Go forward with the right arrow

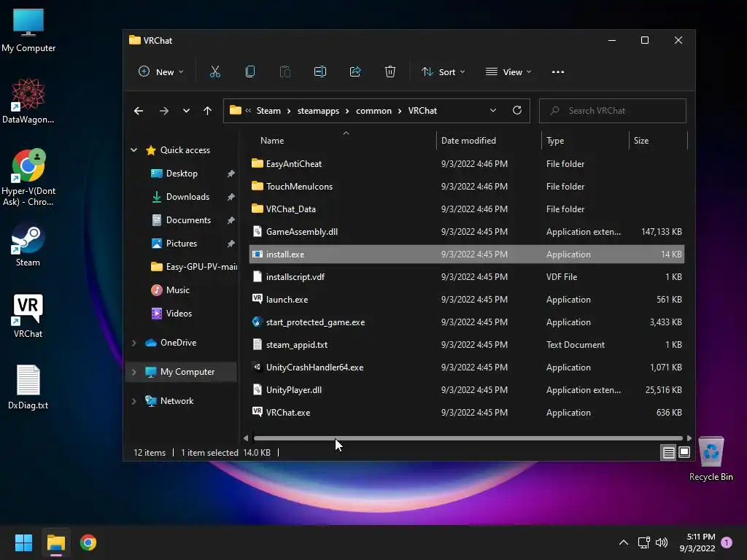(x=164, y=111)
